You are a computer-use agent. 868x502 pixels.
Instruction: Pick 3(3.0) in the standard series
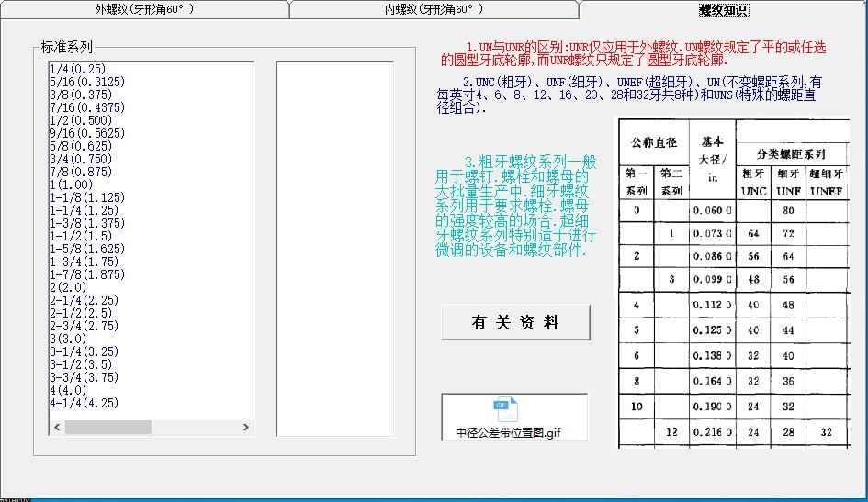(71, 339)
